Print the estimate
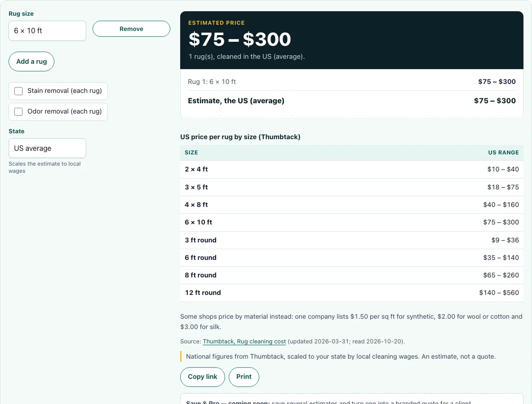The width and height of the screenshot is (532, 404). point(244,377)
